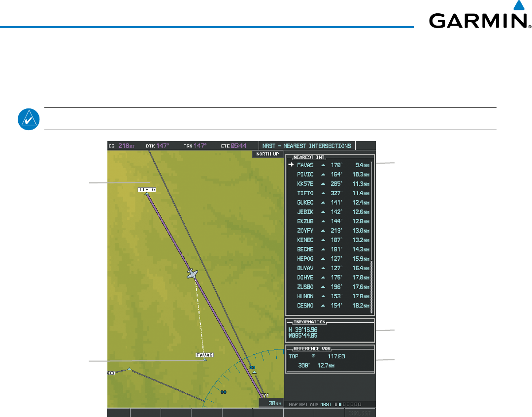Viewport: 532px width, 417px height.
Task: Click the NORTH UP orientation label
Action: [x=267, y=154]
